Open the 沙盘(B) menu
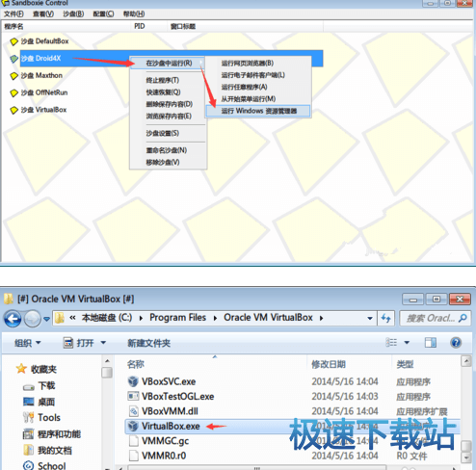Image resolution: width=476 pixels, height=470 pixels. (73, 14)
